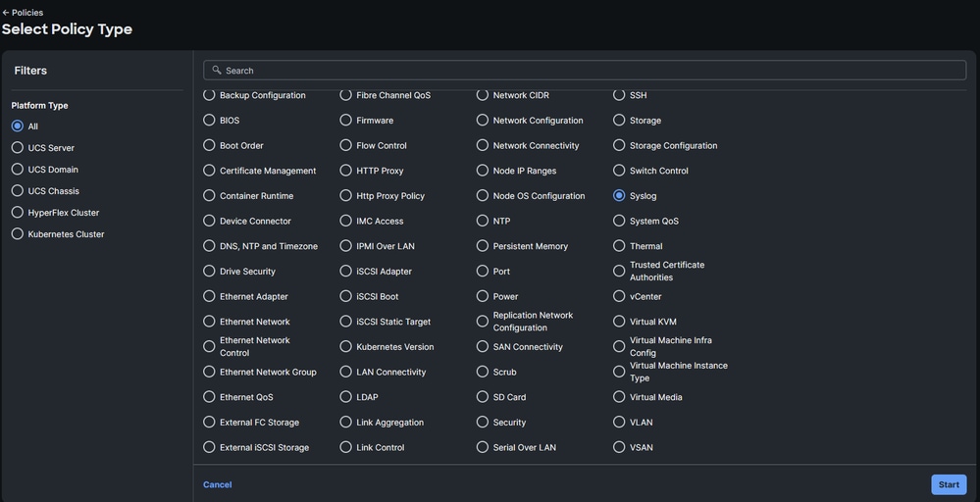Select Ethernet QoS policy
This screenshot has width=980, height=502.
[x=209, y=396]
